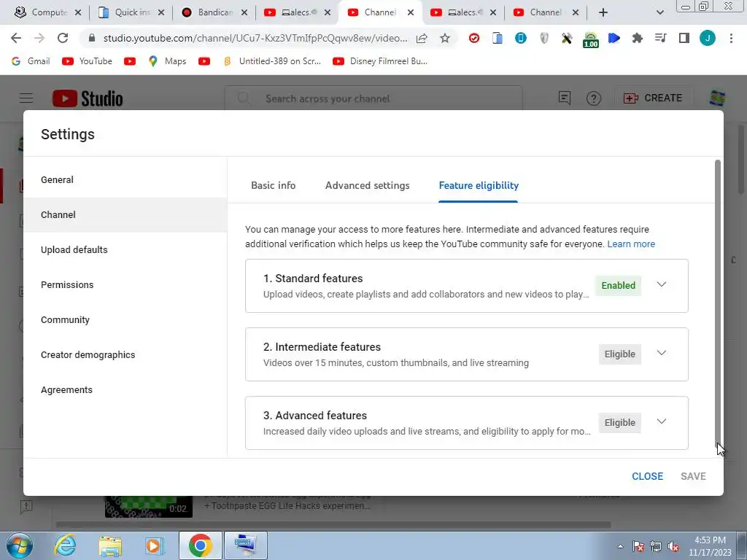Image resolution: width=747 pixels, height=560 pixels.
Task: Open the green 1.00 badge extension
Action: (x=591, y=39)
